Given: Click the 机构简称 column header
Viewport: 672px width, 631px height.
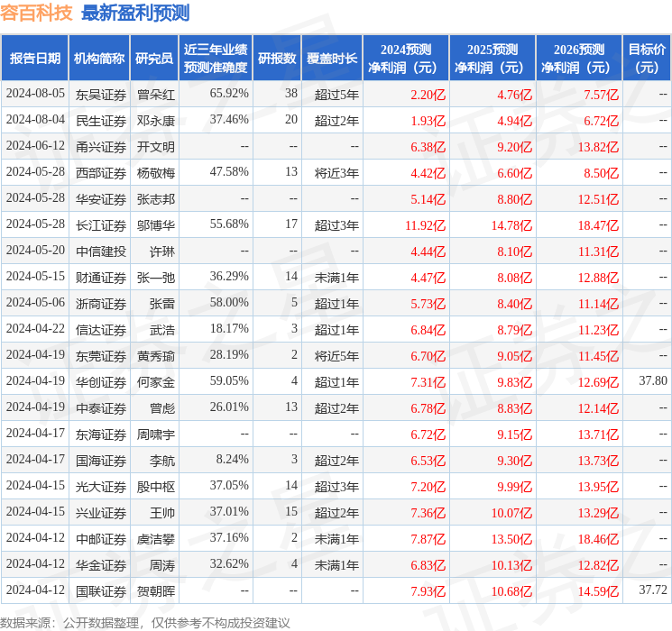Looking at the screenshot, I should 99,58.
